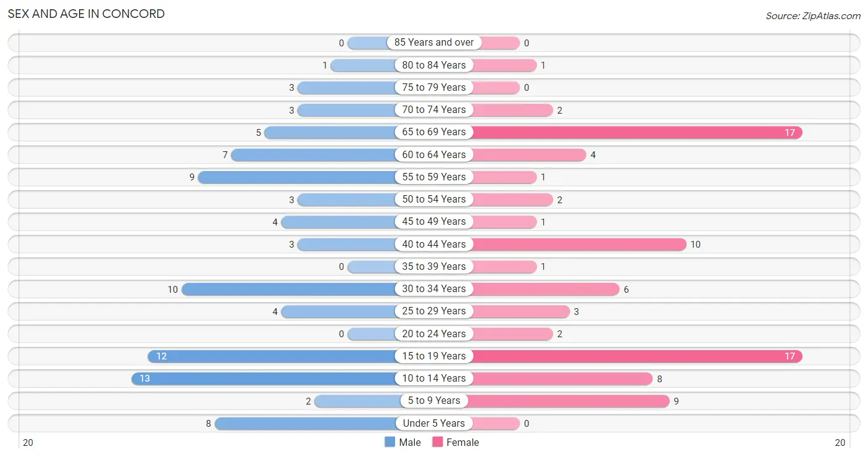Viewport: 868px width, 457px height.
Task: Select the 5 to 9 Years female bar
Action: pyautogui.click(x=570, y=401)
